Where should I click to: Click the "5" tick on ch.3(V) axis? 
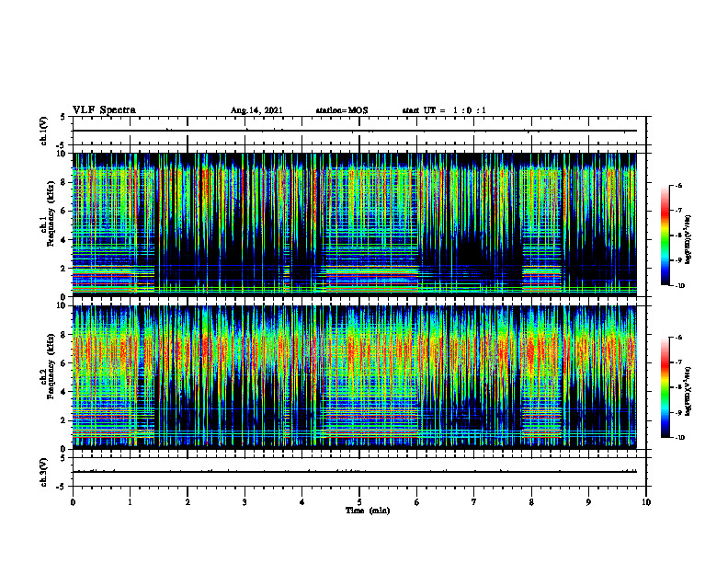click(x=63, y=458)
